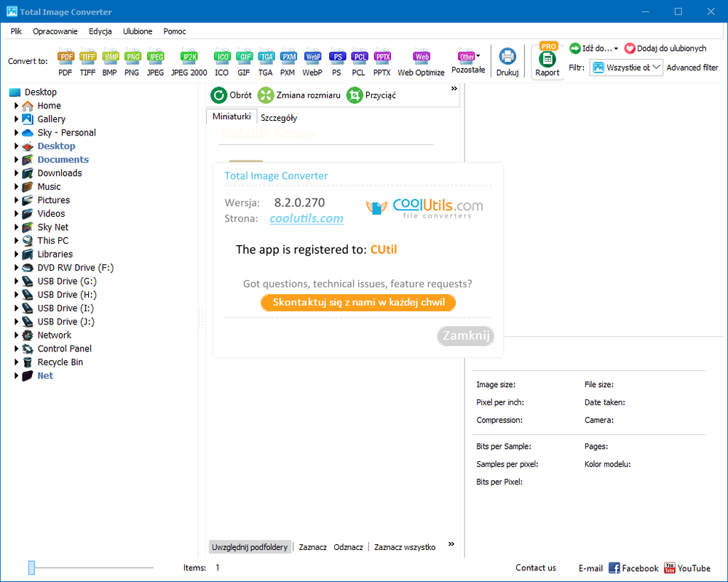The height and width of the screenshot is (582, 728).
Task: Click Skontaktuj się z nami button
Action: pos(358,303)
